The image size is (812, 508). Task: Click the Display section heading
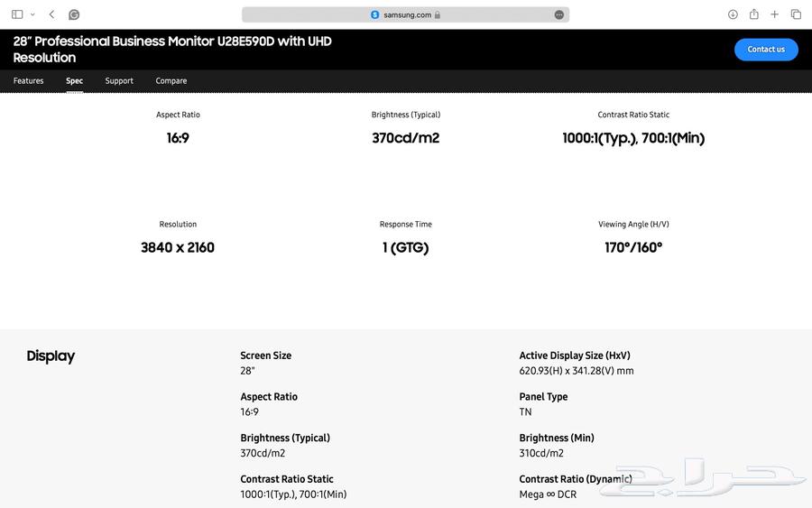(x=51, y=356)
